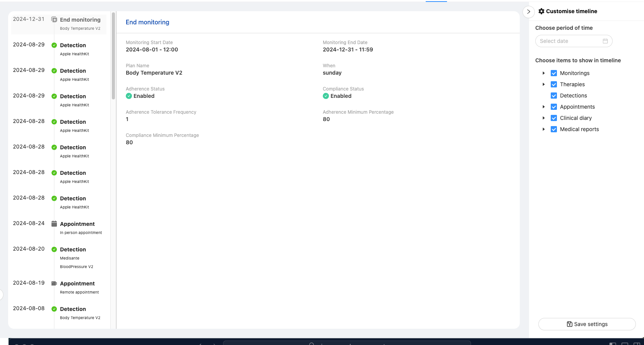The image size is (644, 345).
Task: Click the green check icon for Medisante detection
Action: (x=54, y=249)
